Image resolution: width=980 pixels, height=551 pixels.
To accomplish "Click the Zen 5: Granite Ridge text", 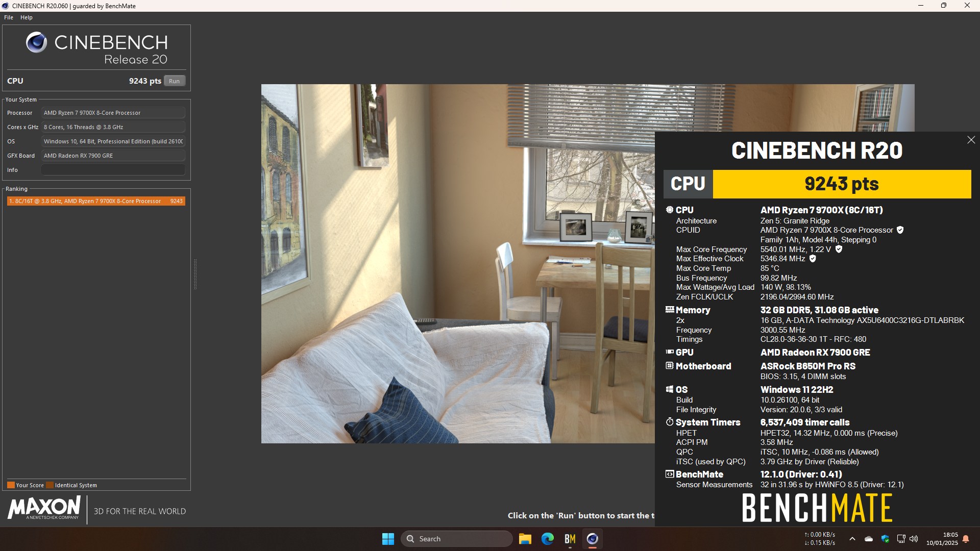I will [x=795, y=221].
